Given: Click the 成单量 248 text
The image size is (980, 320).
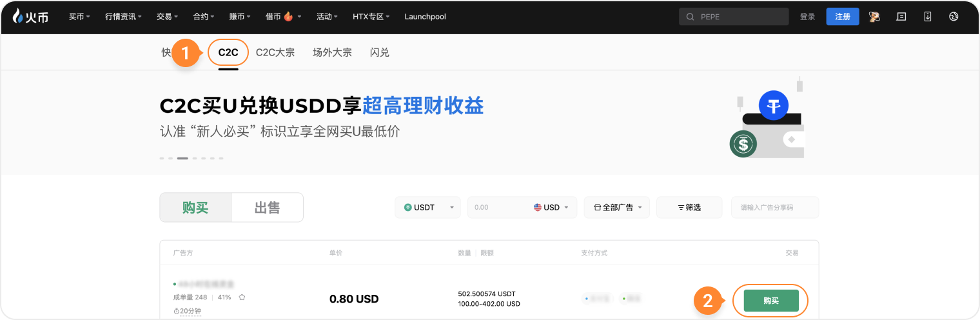Looking at the screenshot, I should pyautogui.click(x=190, y=297).
